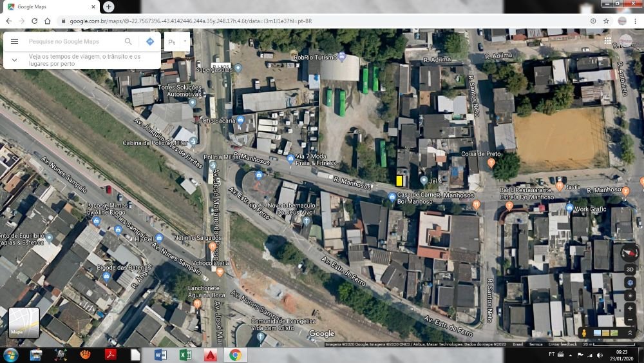Click the Termos link at bottom
Image resolution: width=644 pixels, height=363 pixels.
click(x=535, y=344)
